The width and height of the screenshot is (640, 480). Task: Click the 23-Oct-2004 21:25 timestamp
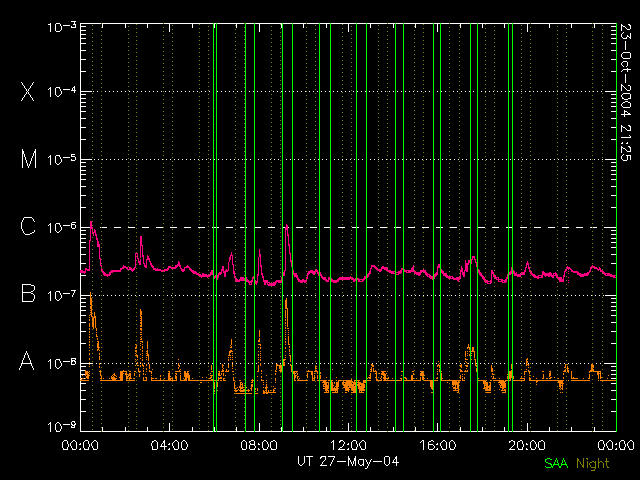(625, 92)
